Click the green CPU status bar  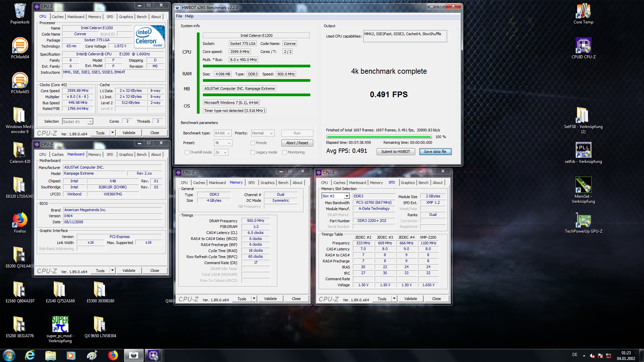pos(256,66)
